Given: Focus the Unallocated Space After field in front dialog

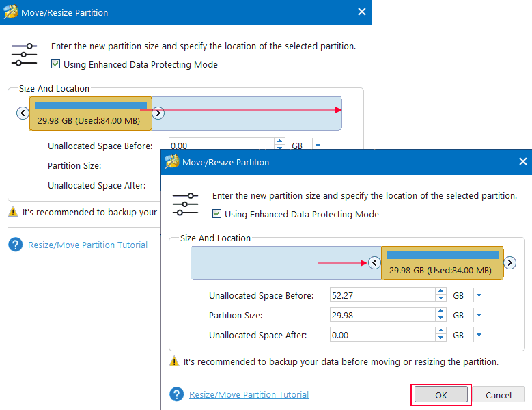Looking at the screenshot, I should 382,335.
